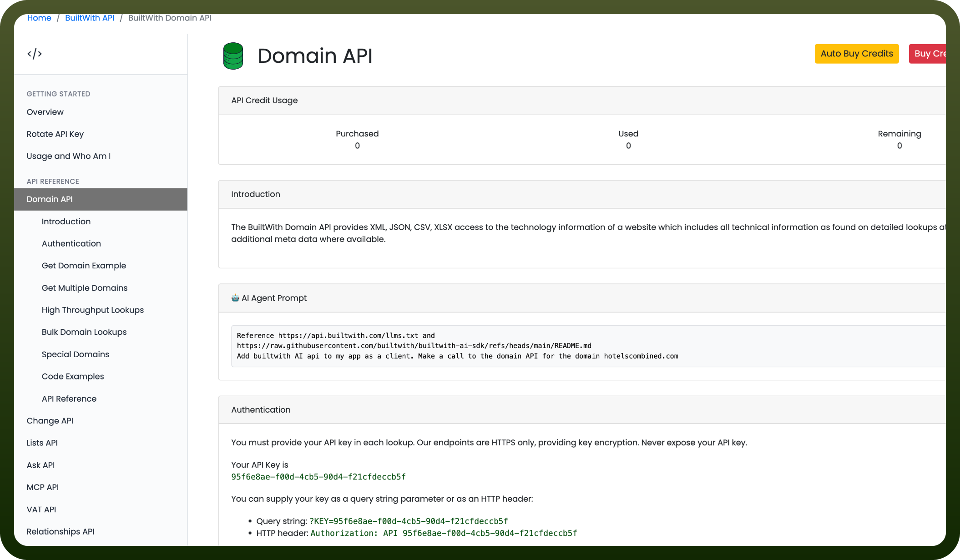
Task: Click the API Credit Usage panel header
Action: [582, 101]
